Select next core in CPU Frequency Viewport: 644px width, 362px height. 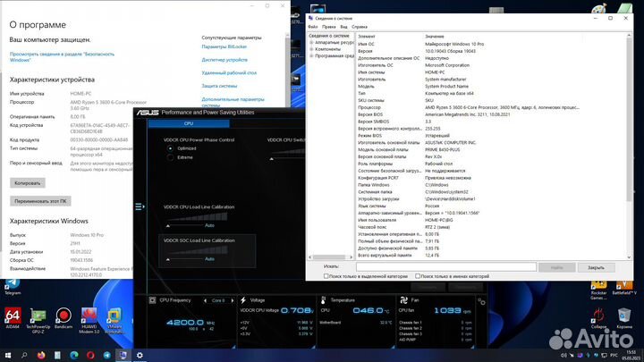click(x=232, y=301)
